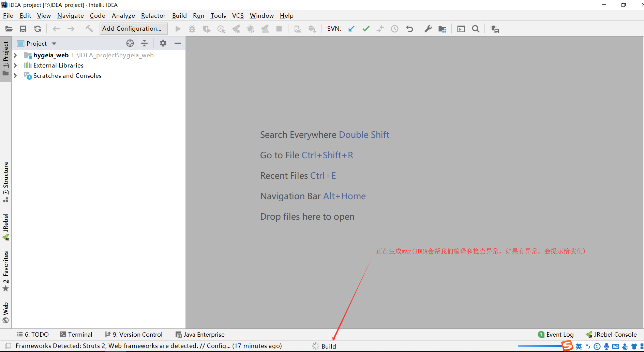Open Project panel gear settings
This screenshot has width=644, height=352.
tap(163, 43)
